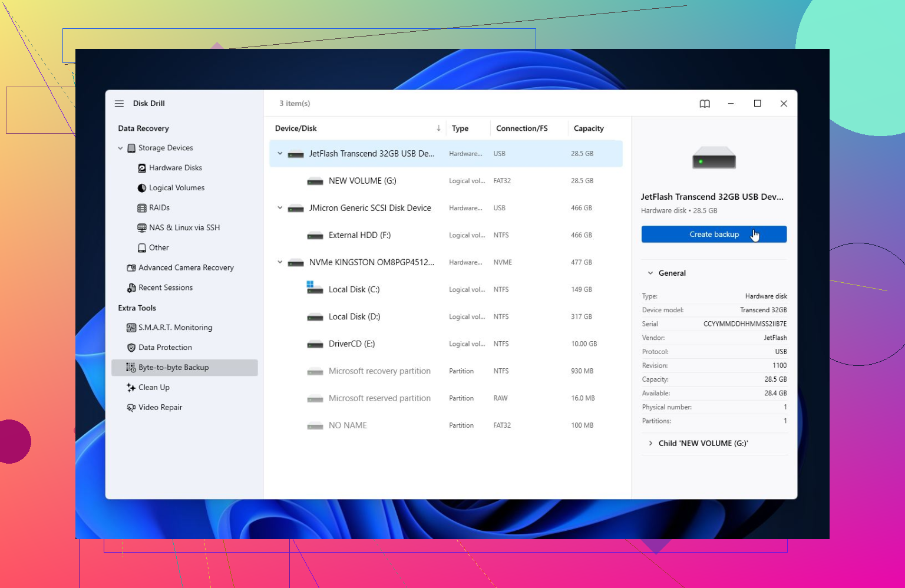Click the large drive image in details panel

click(x=714, y=158)
